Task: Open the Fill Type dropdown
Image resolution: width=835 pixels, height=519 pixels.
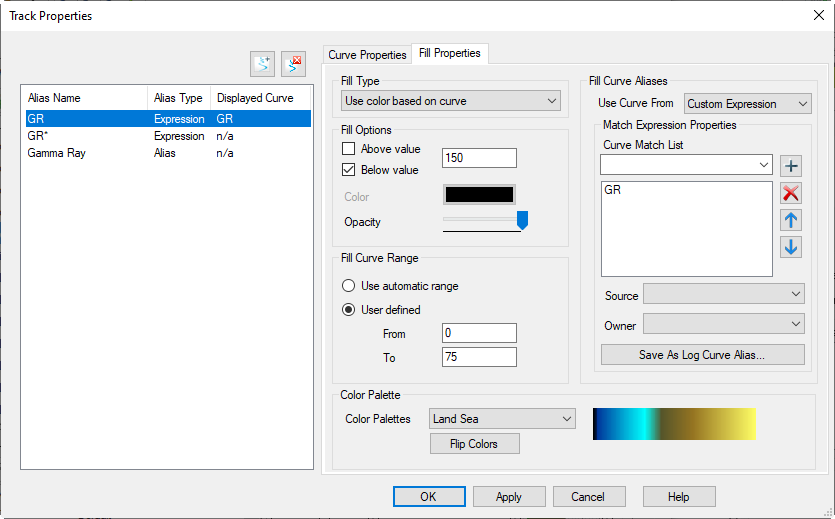Action: [x=451, y=101]
